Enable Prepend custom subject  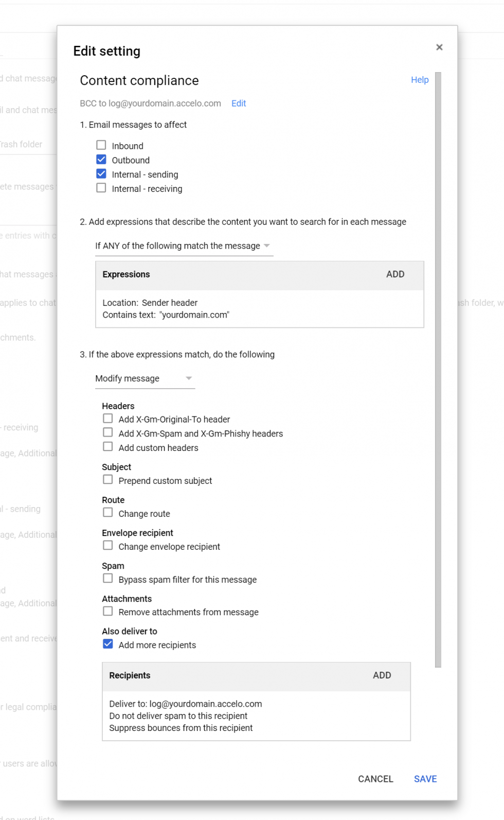pyautogui.click(x=108, y=480)
